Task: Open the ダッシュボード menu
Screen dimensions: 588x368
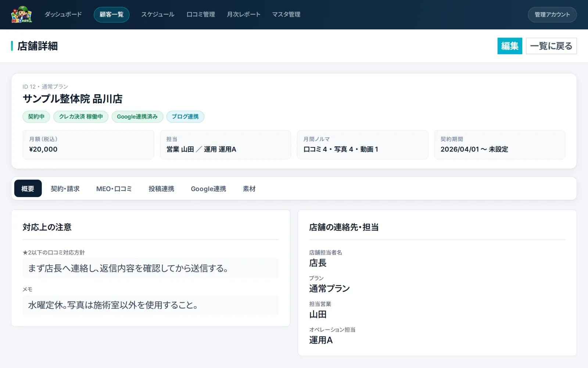Action: 63,14
